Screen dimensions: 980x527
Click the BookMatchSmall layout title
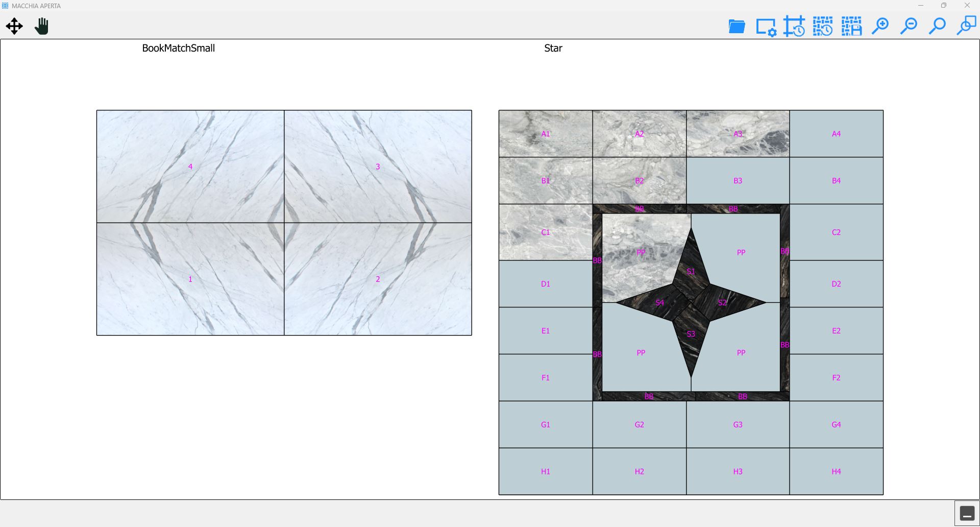(178, 48)
